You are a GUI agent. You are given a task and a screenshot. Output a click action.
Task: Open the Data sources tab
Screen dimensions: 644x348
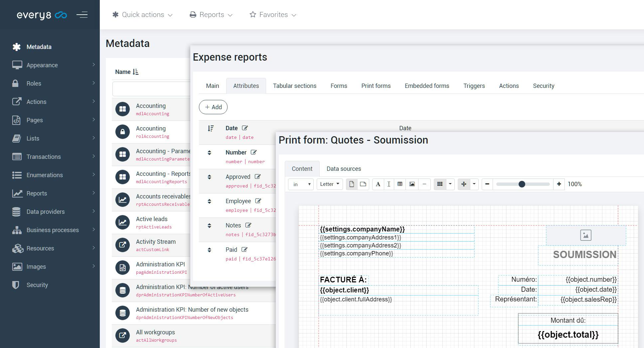[344, 169]
